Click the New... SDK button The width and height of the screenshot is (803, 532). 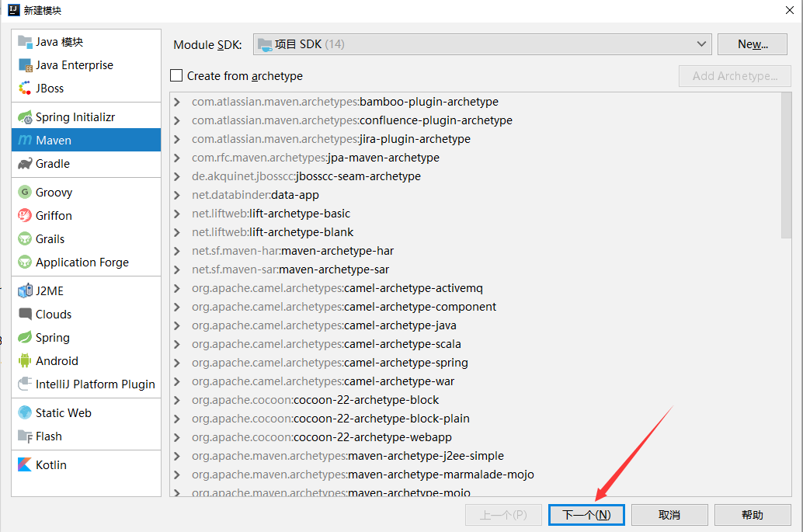(x=753, y=44)
